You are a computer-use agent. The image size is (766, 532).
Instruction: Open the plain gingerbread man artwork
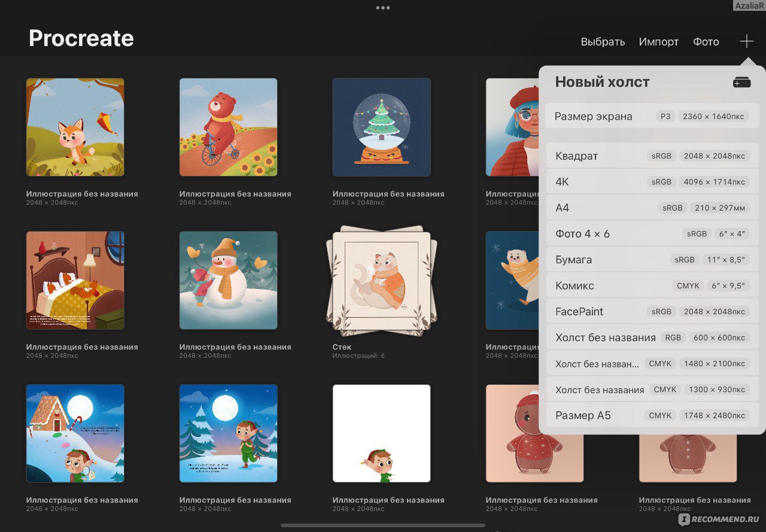(x=688, y=458)
